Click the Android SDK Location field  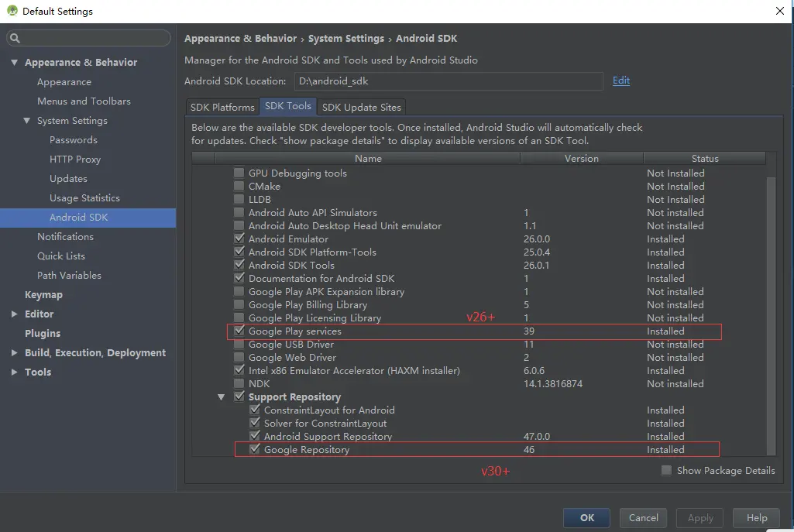tap(449, 81)
